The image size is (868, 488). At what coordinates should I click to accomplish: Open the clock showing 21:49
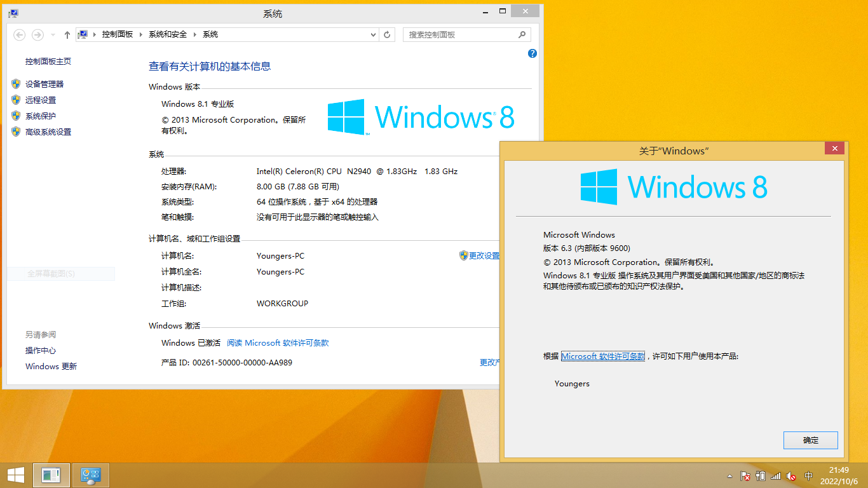coord(839,475)
